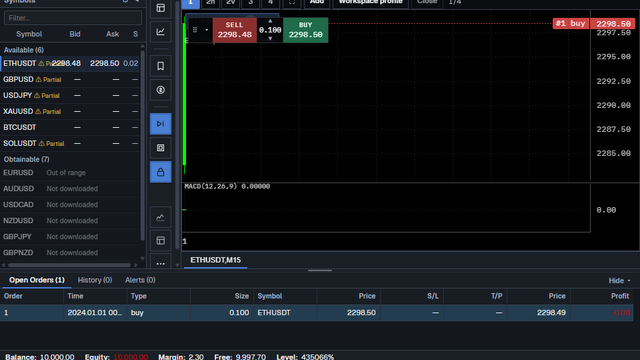The image size is (640, 360).
Task: Select the BTCUSDT symbol row
Action: [x=70, y=127]
